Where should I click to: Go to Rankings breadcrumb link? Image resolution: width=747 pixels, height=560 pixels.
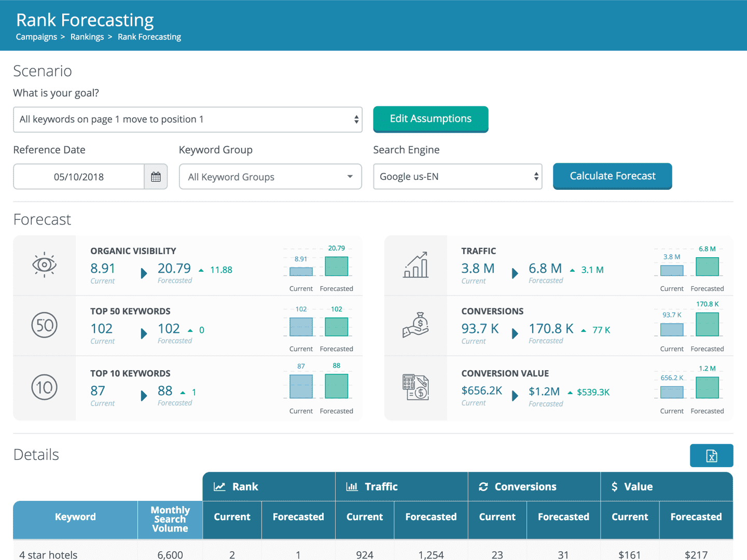tap(87, 37)
